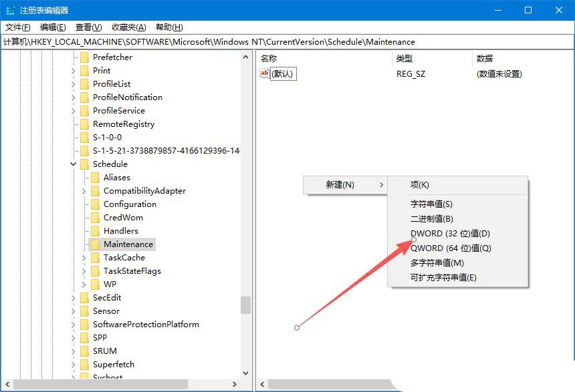Click the SoftwareProtectionPlatform folder icon

84,325
